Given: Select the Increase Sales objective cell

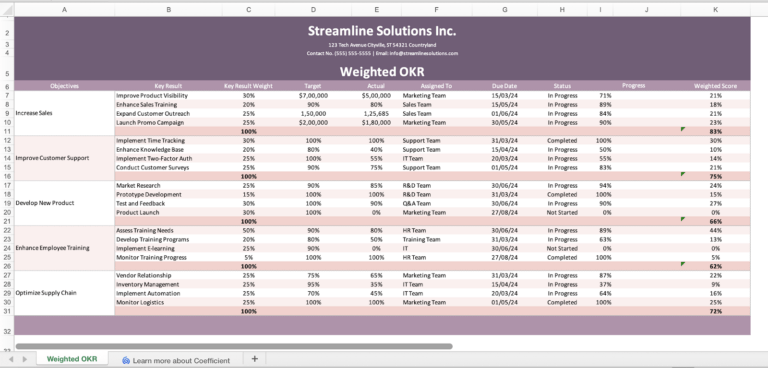Looking at the screenshot, I should [x=64, y=113].
